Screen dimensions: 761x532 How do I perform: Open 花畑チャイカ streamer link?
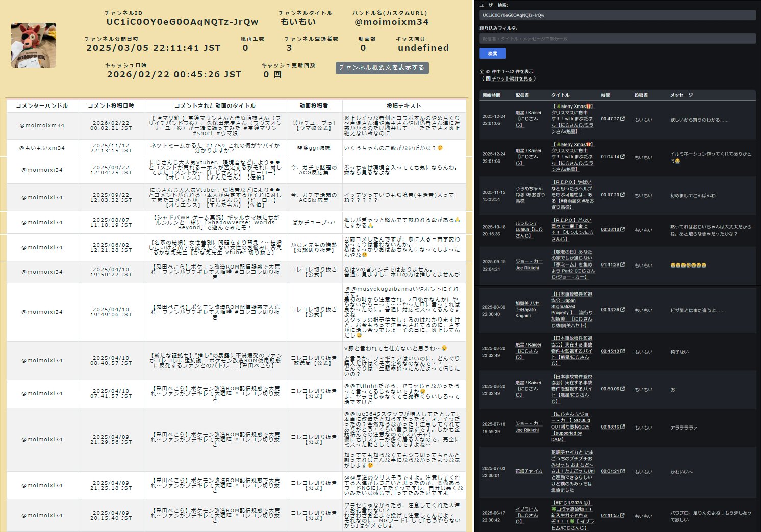528,471
